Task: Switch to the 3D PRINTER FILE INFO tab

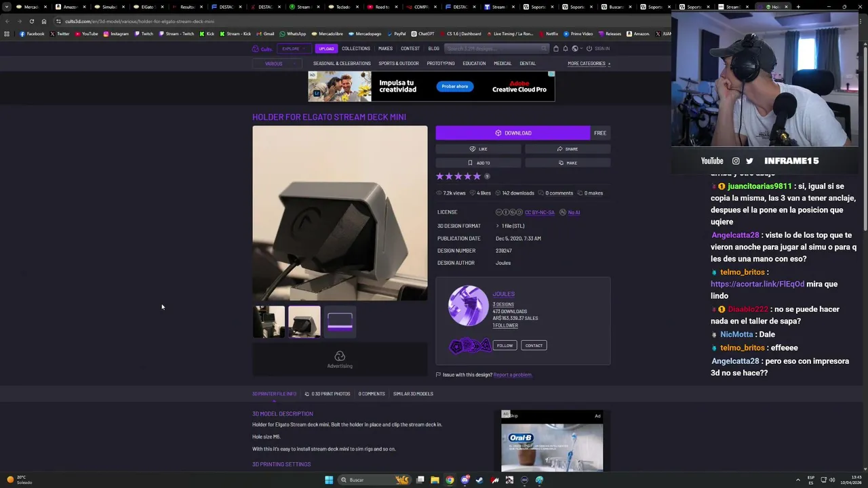Action: (x=274, y=394)
